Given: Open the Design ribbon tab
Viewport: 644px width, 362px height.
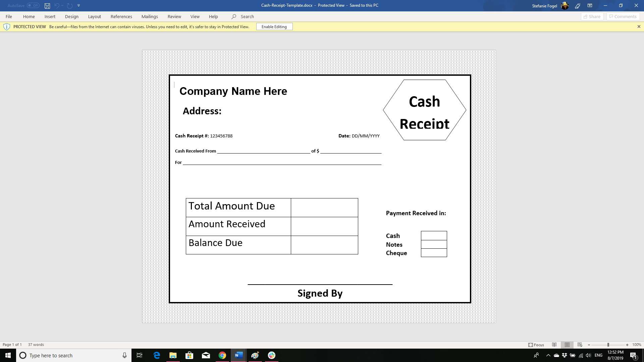Looking at the screenshot, I should (71, 16).
